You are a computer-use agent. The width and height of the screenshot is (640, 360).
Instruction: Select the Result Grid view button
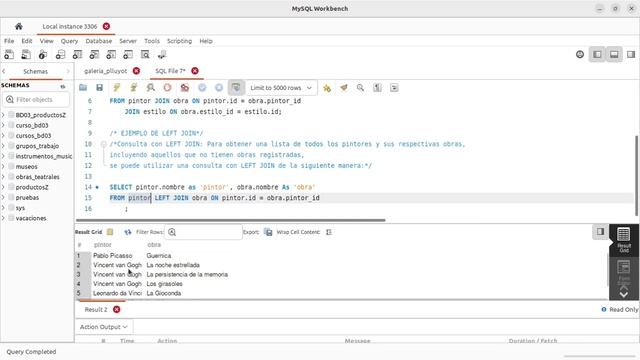[624, 240]
